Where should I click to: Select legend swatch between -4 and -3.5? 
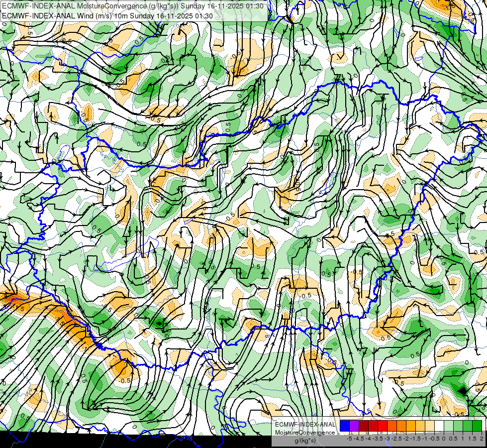tap(373, 426)
